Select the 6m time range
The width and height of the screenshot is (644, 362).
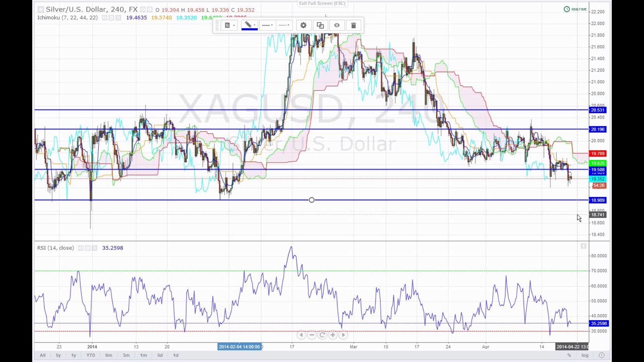(x=109, y=355)
